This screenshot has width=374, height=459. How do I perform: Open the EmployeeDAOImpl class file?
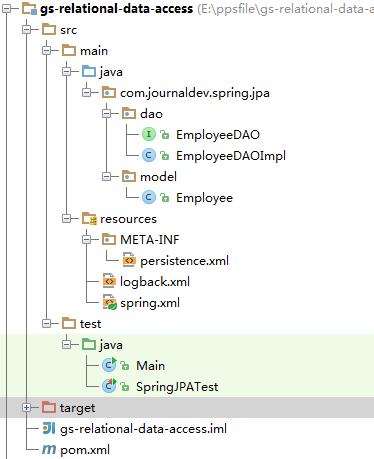[231, 156]
